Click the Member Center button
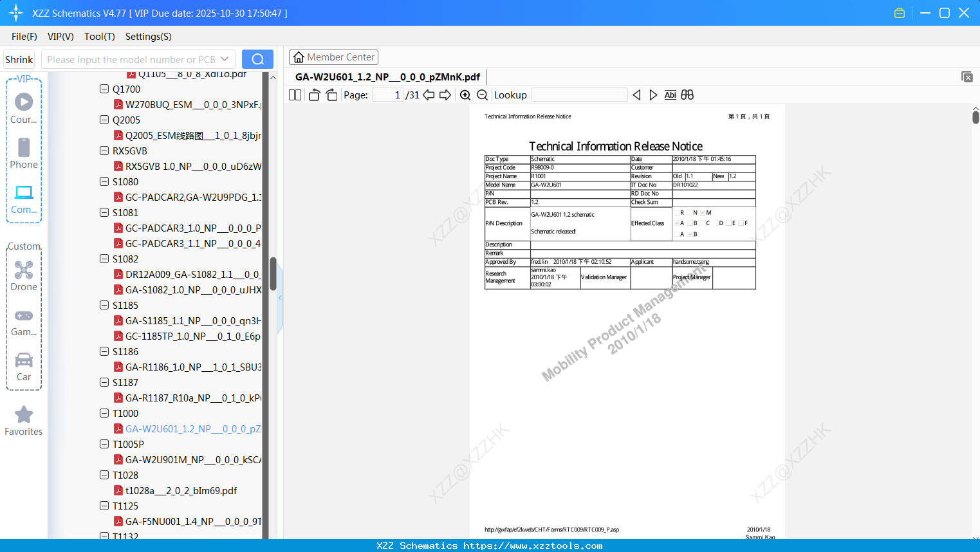 pos(333,57)
